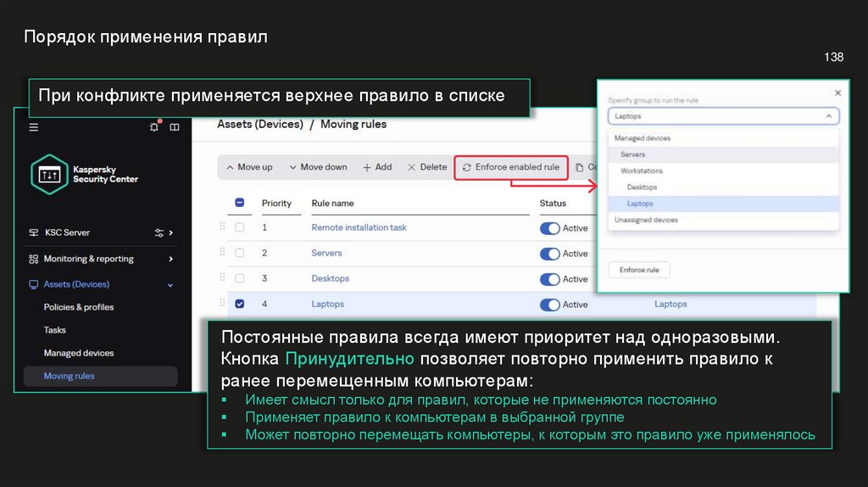Open Managed devices in the sidebar
The height and width of the screenshot is (487, 868).
coord(79,353)
